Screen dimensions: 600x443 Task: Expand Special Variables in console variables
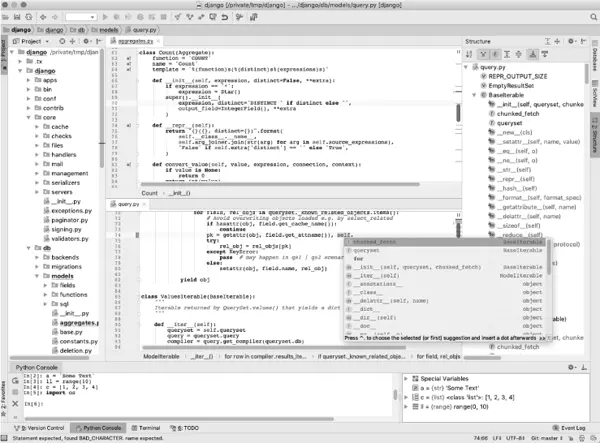pyautogui.click(x=406, y=378)
